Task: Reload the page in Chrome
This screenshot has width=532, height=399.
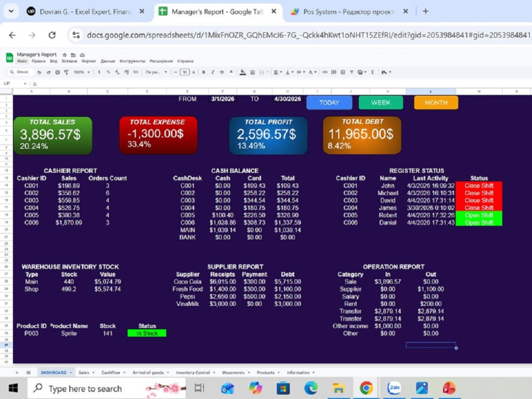Action: pyautogui.click(x=52, y=35)
